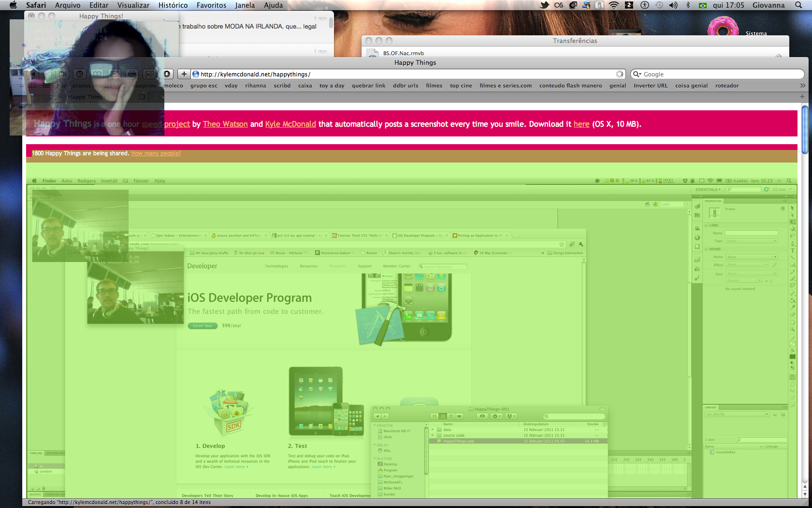Screen dimensions: 812x508
Task: Open the Wi-Fi status menu
Action: click(x=614, y=5)
